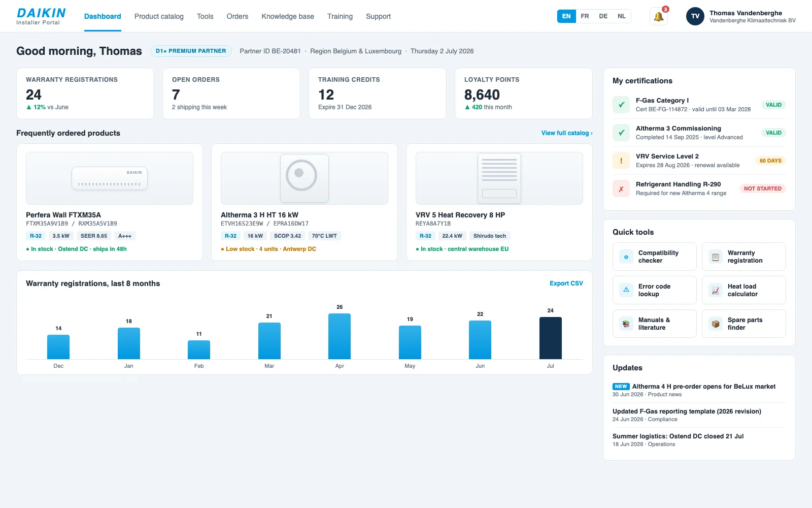Image resolution: width=812 pixels, height=508 pixels.
Task: Open the Orders page
Action: coord(238,16)
